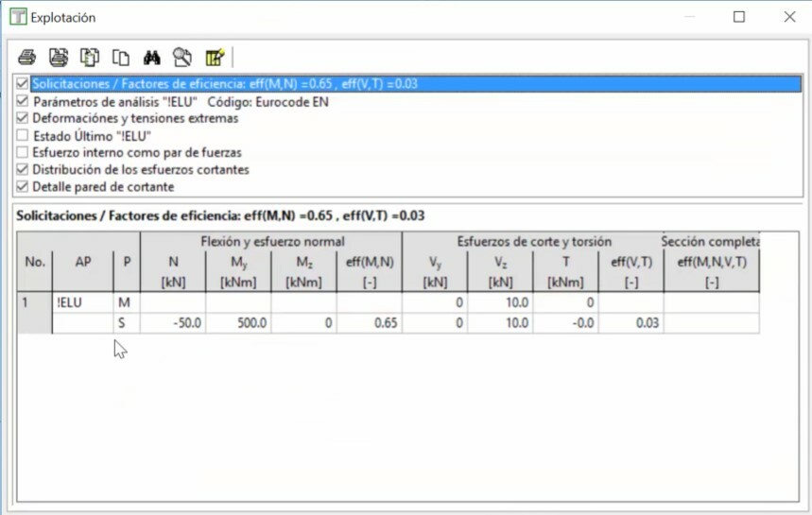Click the second printer (print-all) toolbar icon
The image size is (812, 515).
(x=59, y=58)
